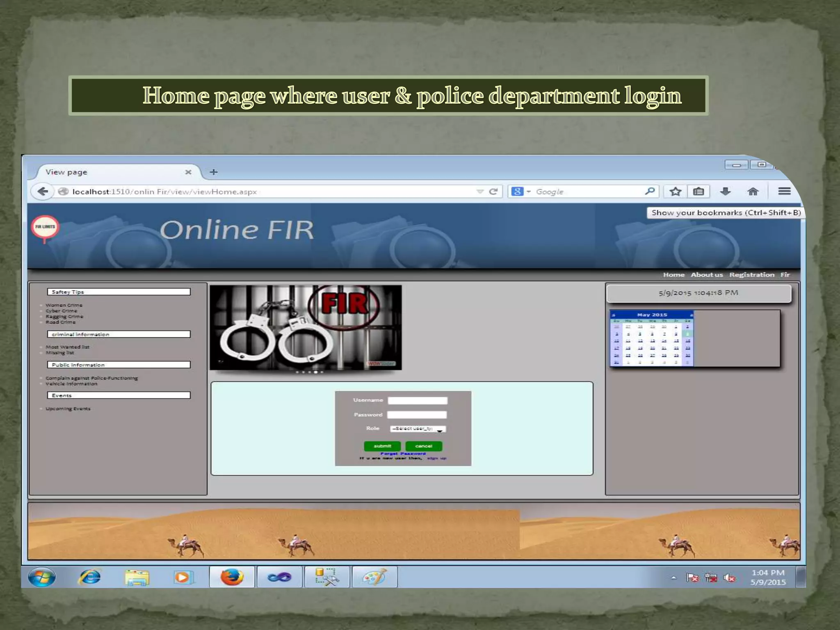Viewport: 840px width, 630px height.
Task: Click in the Username field
Action: tap(418, 400)
